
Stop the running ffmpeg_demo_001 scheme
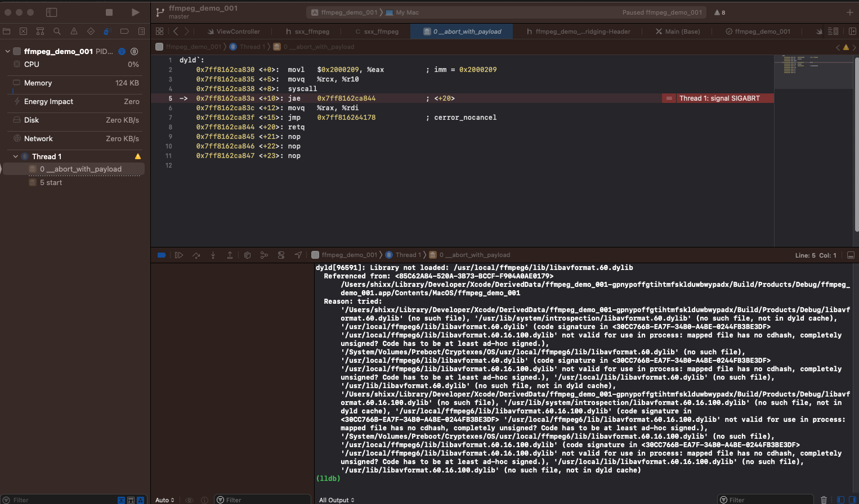109,12
